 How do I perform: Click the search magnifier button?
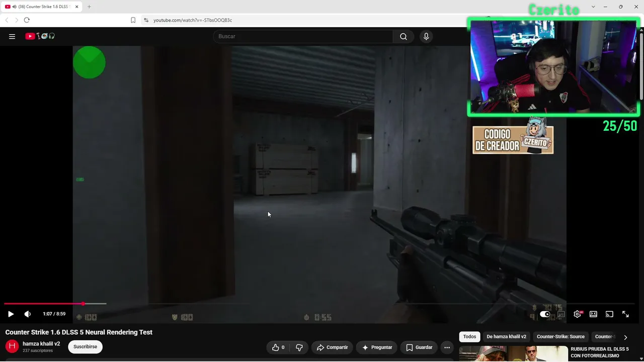(404, 36)
